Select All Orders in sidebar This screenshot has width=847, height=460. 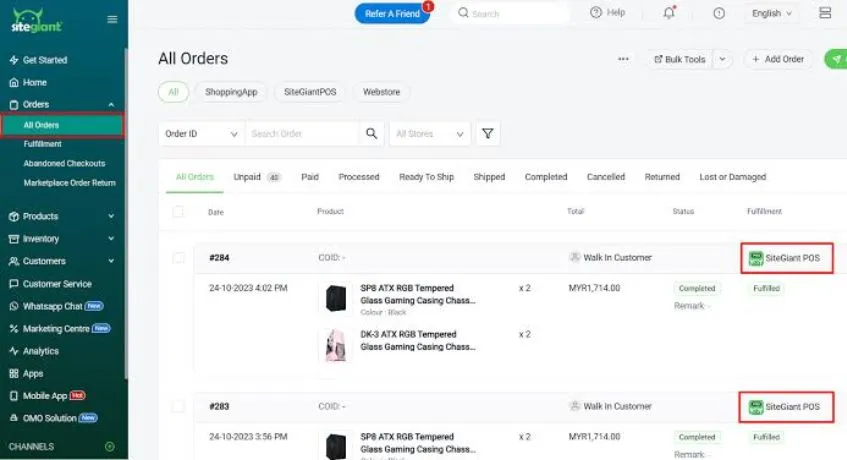[x=63, y=125]
